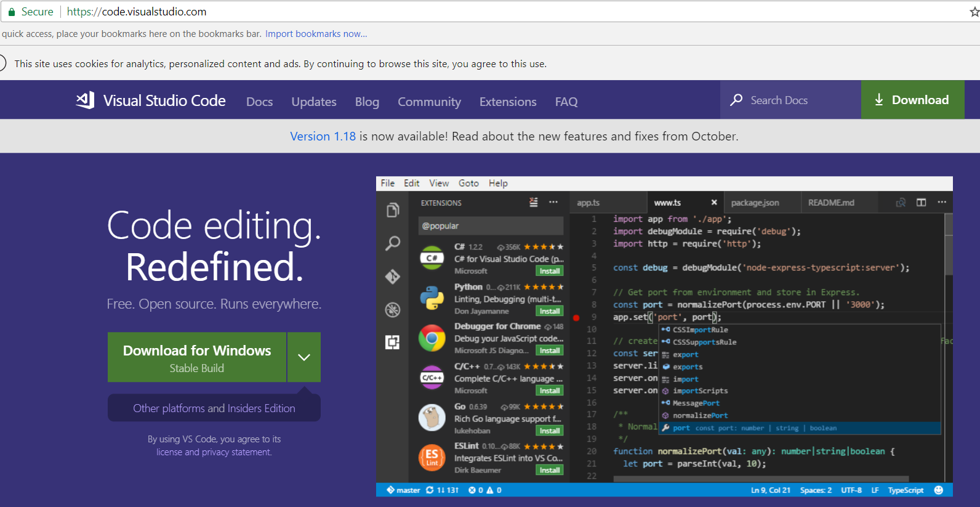The width and height of the screenshot is (980, 507).
Task: Open the Extensions panel more actions ellipsis
Action: point(553,202)
